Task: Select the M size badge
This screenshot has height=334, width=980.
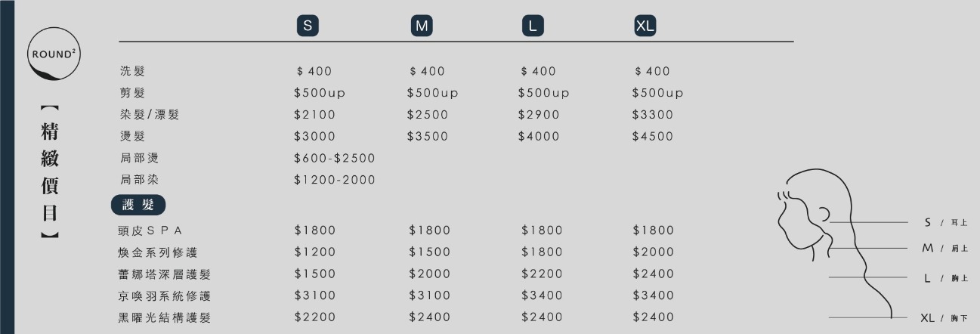Action: click(x=421, y=26)
